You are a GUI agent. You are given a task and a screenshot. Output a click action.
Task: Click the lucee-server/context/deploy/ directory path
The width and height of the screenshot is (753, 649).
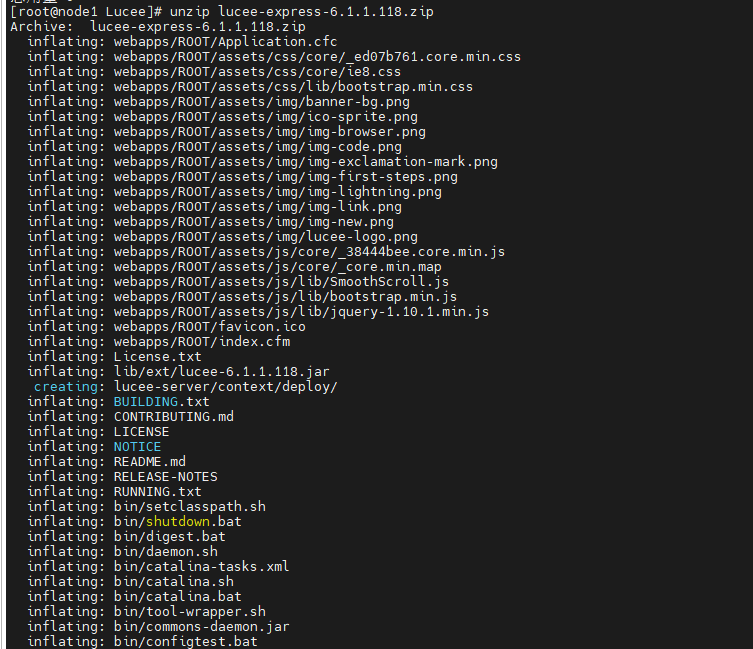(x=225, y=386)
